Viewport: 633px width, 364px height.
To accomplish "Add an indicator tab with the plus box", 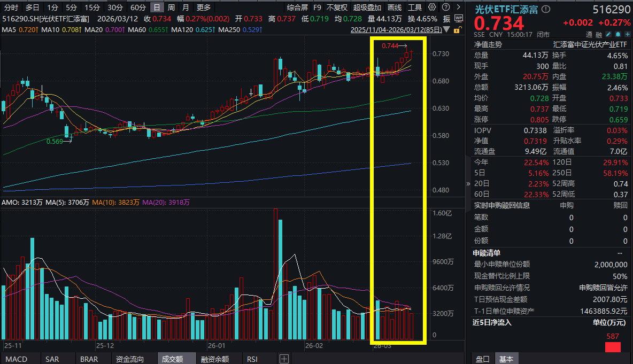I will (284, 359).
